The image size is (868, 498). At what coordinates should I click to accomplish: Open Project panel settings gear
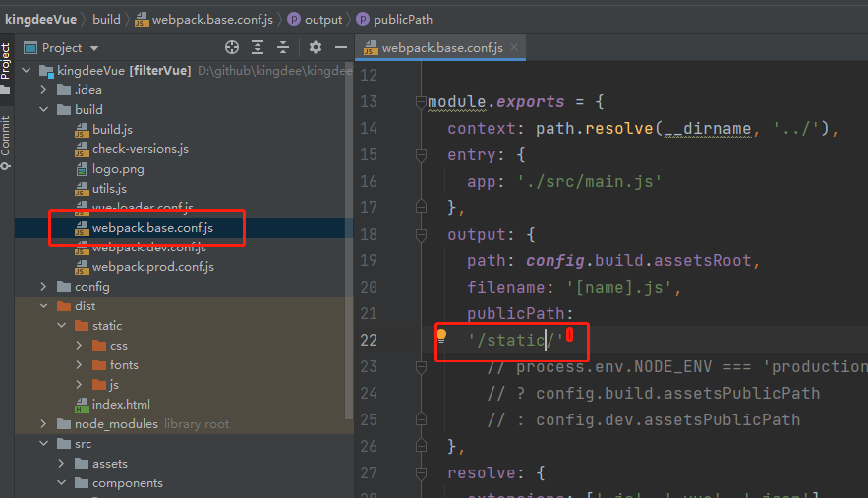click(316, 47)
